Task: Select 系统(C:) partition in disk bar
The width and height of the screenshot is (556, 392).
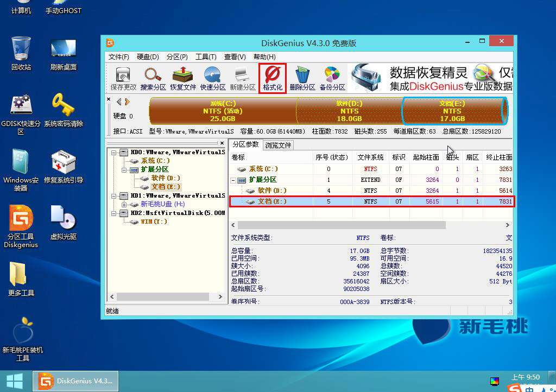Action: point(223,111)
